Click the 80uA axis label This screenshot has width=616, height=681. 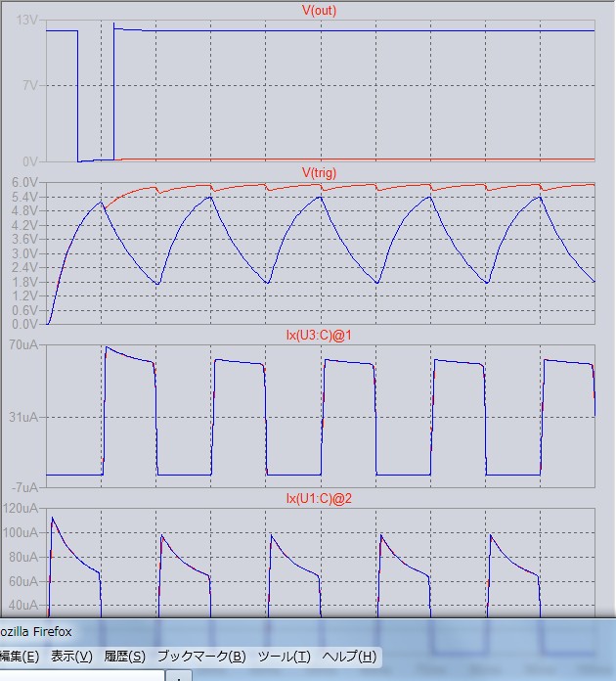[x=23, y=557]
